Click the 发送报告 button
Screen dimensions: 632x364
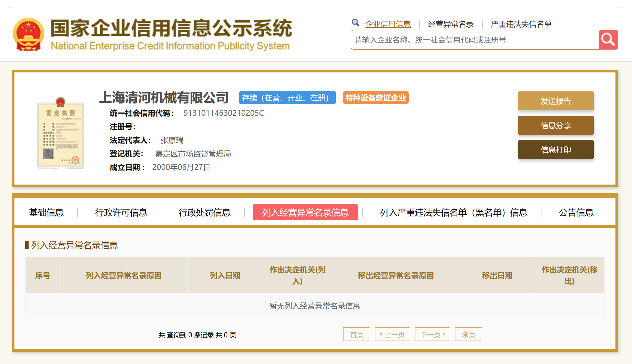[x=556, y=101]
